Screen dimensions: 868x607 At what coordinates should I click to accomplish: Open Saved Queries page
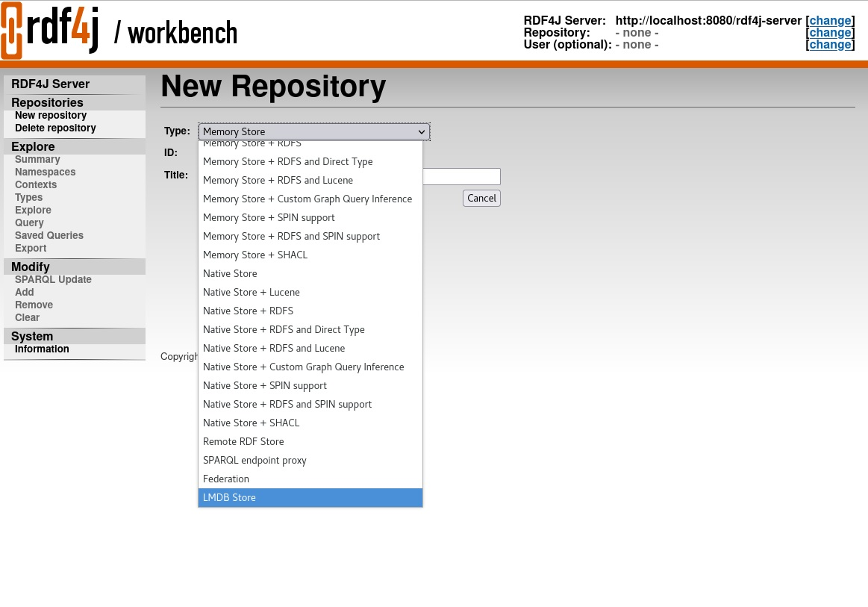[x=49, y=235]
